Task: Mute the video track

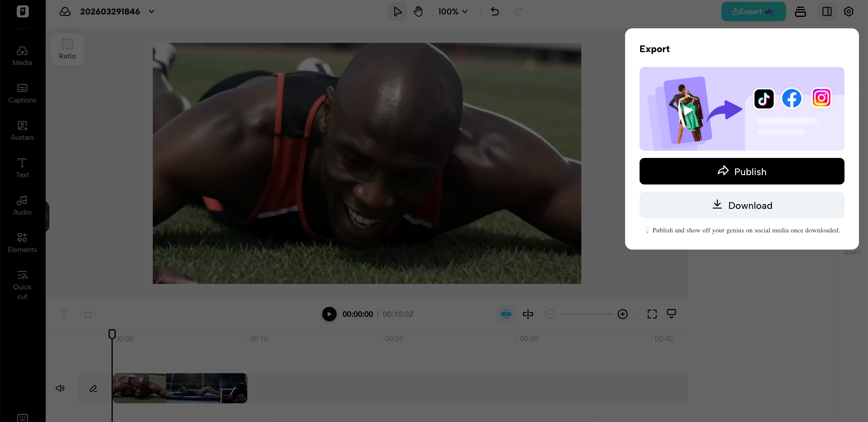Action: [x=60, y=388]
